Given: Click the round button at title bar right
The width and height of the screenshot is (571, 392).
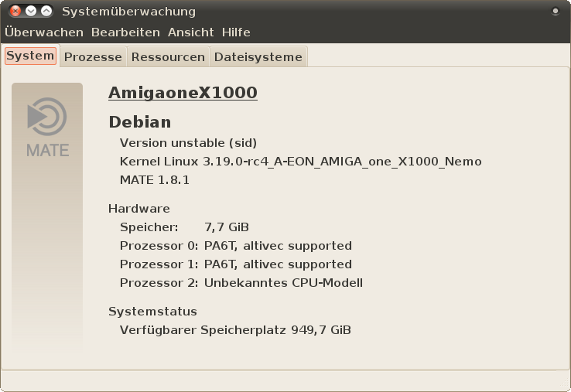Looking at the screenshot, I should pos(555,12).
